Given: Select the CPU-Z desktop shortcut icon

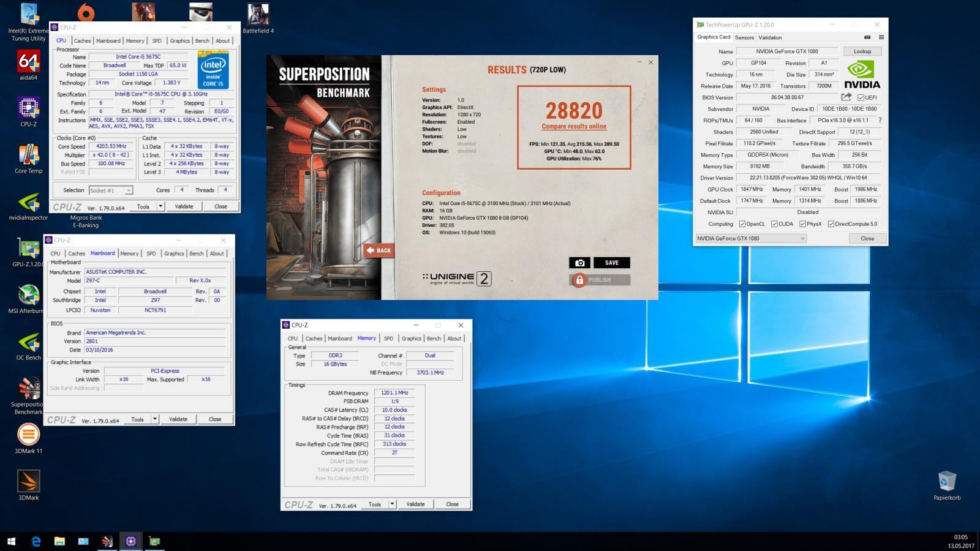Looking at the screenshot, I should 29,111.
